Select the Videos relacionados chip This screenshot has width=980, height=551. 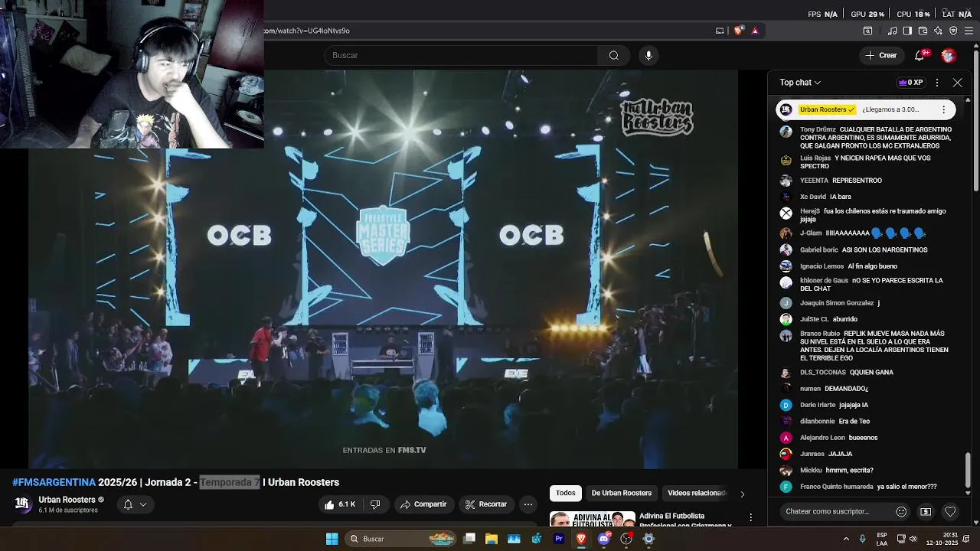[x=696, y=493]
